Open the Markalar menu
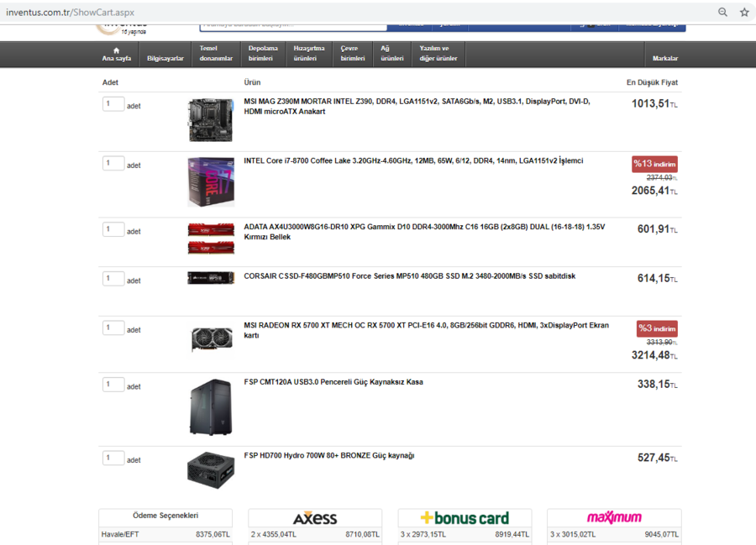 tap(665, 58)
